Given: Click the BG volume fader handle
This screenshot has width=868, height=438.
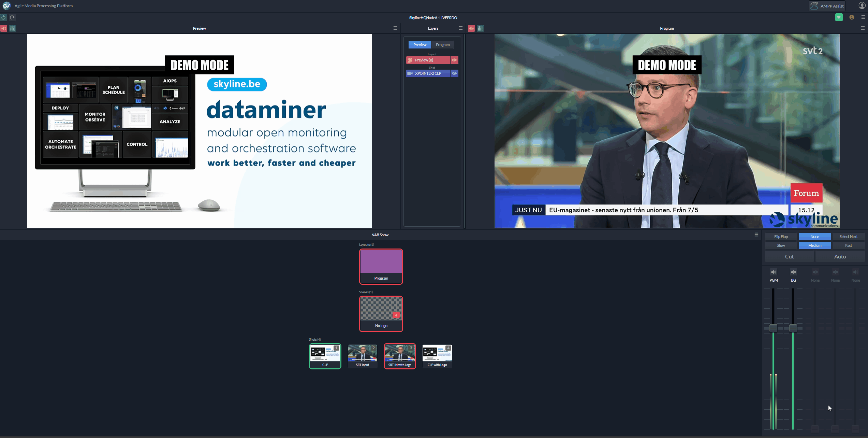Looking at the screenshot, I should click(x=793, y=328).
